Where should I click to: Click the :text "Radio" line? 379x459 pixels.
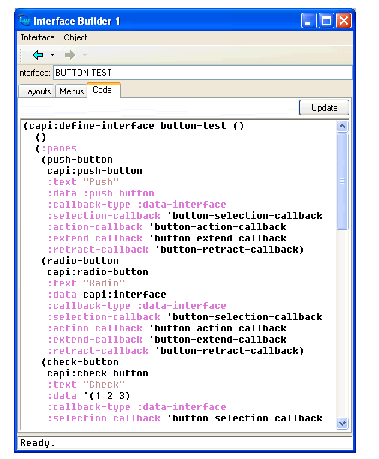[x=86, y=283]
